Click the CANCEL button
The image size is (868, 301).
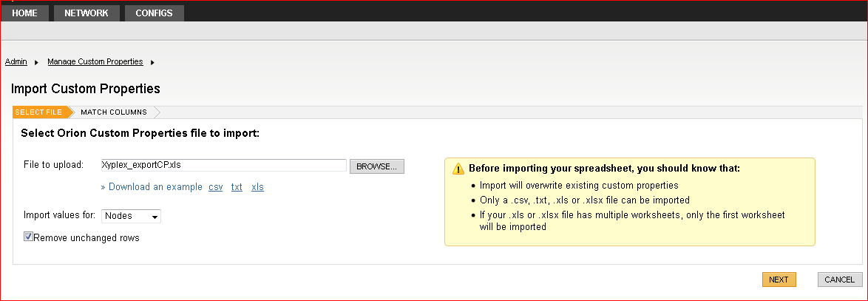pos(840,280)
